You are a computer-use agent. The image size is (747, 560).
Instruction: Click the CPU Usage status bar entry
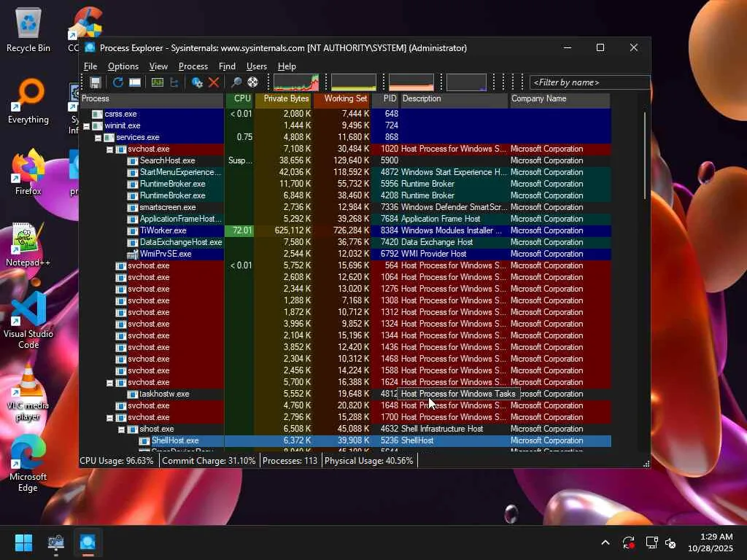117,461
